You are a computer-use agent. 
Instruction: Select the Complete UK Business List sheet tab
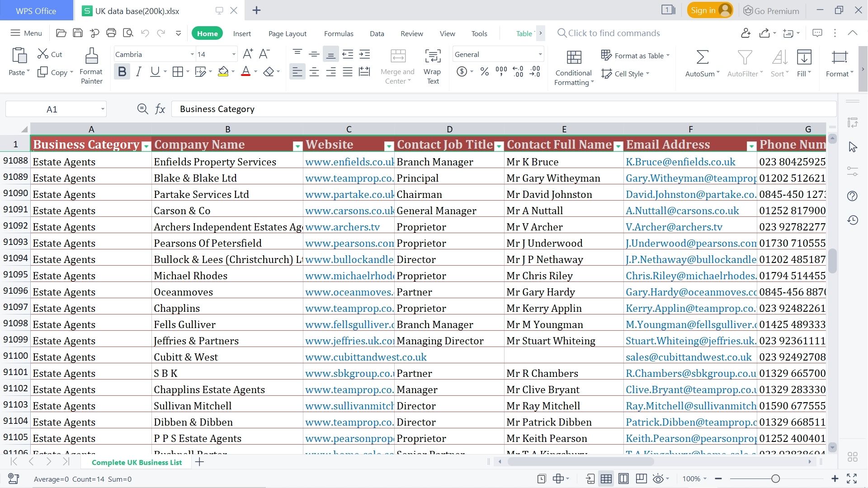click(x=137, y=462)
